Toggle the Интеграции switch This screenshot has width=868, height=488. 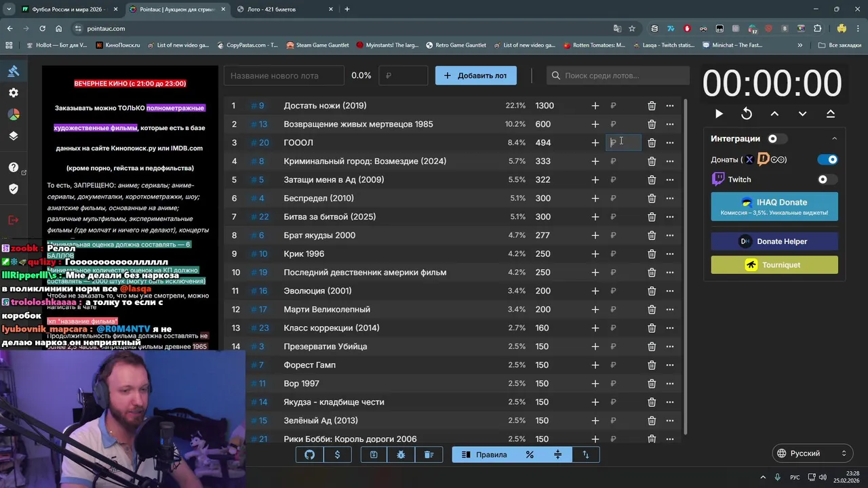(777, 138)
